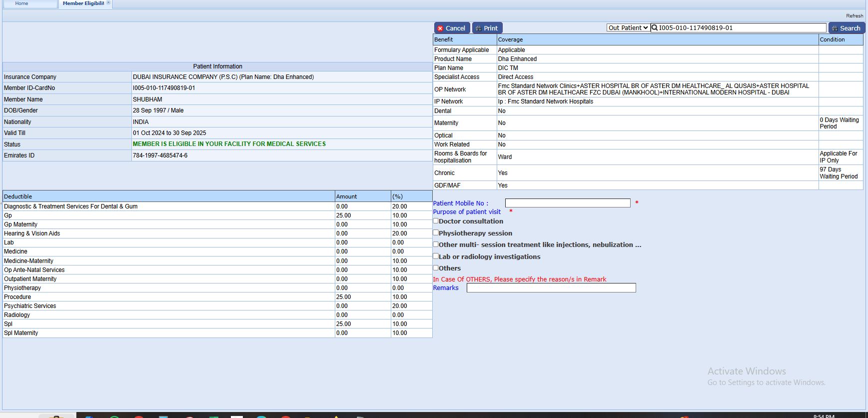Select the Others visit purpose checkbox
This screenshot has height=418, width=868.
[436, 268]
